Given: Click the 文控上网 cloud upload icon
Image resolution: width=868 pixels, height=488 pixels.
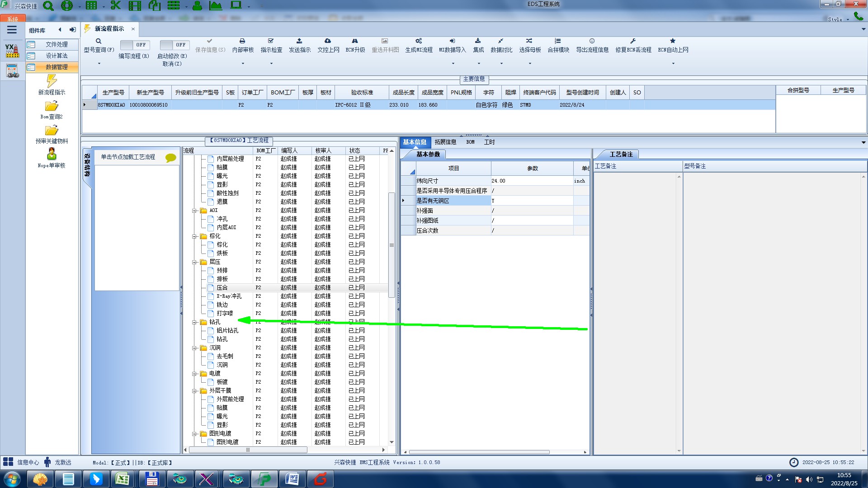Looking at the screenshot, I should (x=328, y=41).
